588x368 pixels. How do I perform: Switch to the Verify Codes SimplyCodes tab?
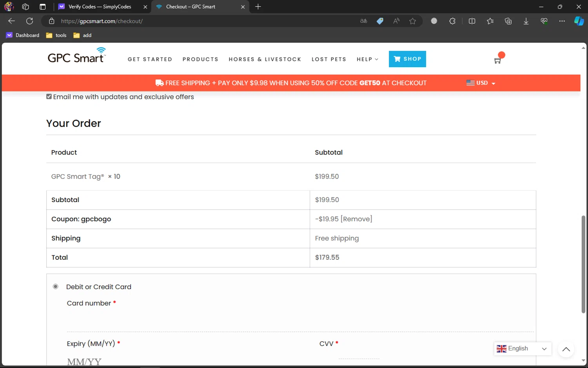tap(100, 7)
